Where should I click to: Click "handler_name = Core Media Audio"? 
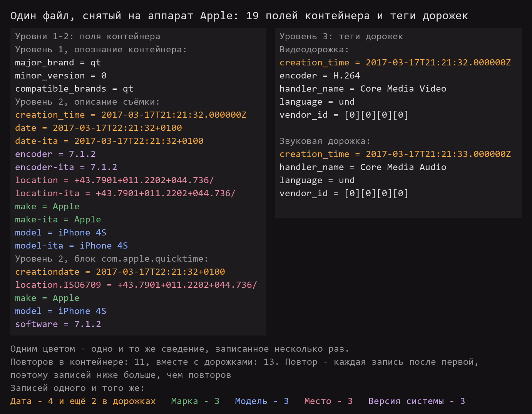tap(363, 167)
